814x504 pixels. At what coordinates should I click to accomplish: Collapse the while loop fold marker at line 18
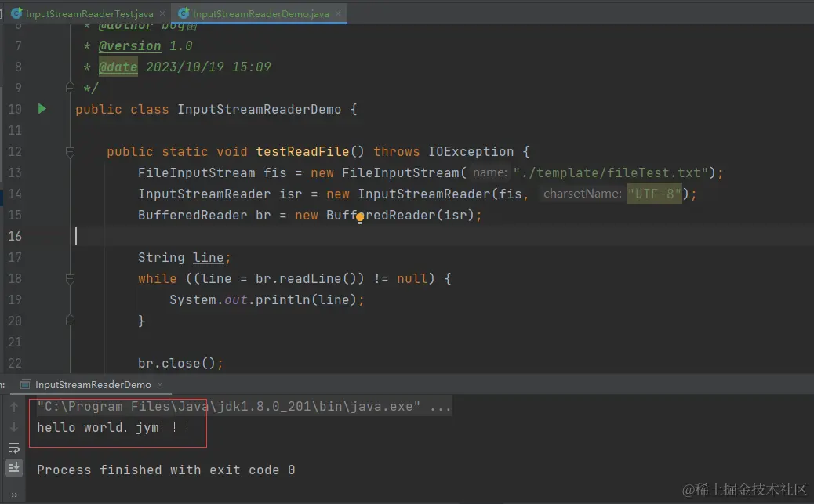pos(70,279)
